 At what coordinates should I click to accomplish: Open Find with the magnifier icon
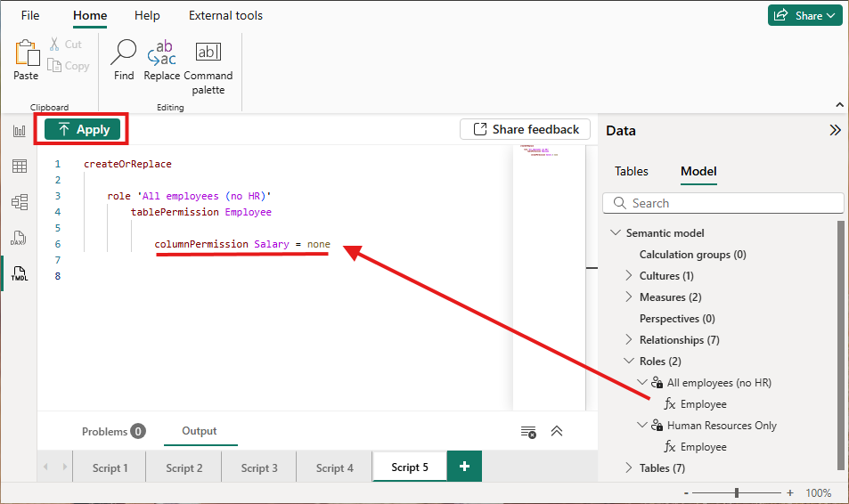(x=124, y=60)
